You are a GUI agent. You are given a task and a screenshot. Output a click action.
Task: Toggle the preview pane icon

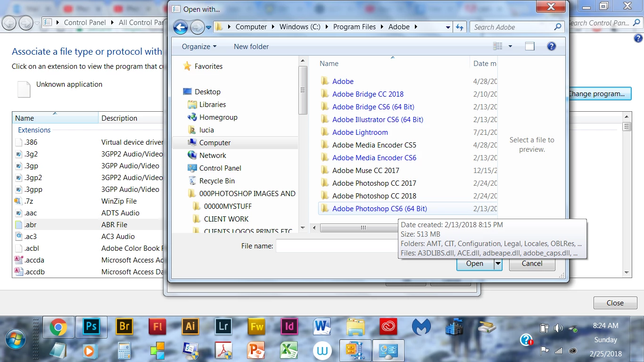[530, 46]
